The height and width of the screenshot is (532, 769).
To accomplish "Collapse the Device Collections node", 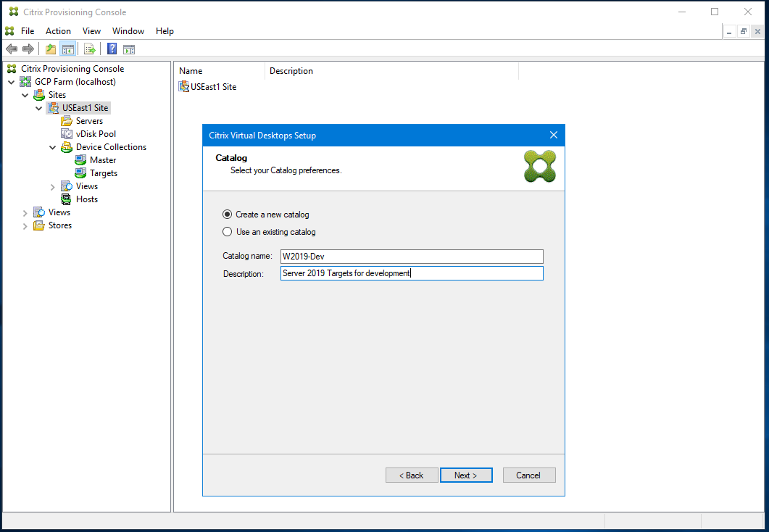I will pos(51,146).
